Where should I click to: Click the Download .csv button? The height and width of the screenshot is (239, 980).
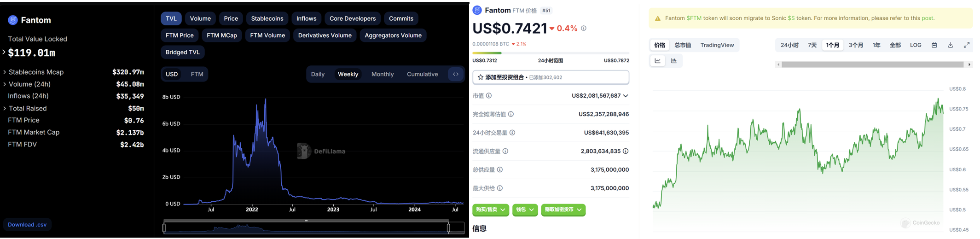27,225
